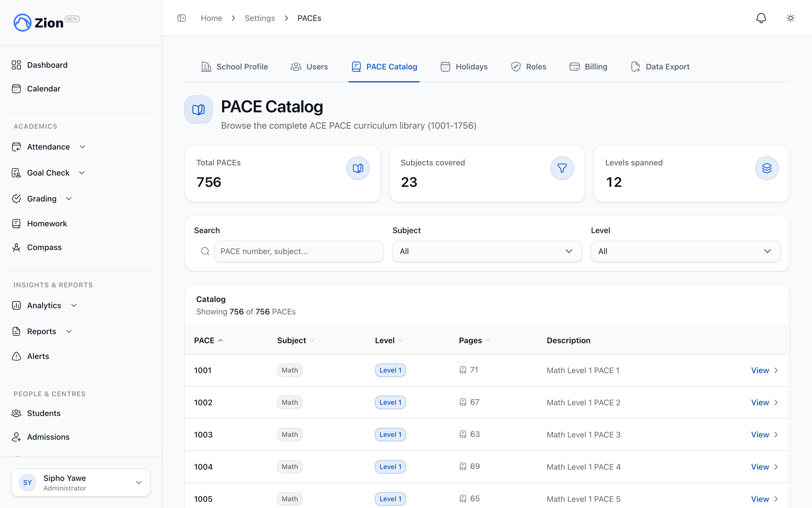Go to Settings breadcrumb

tap(260, 18)
